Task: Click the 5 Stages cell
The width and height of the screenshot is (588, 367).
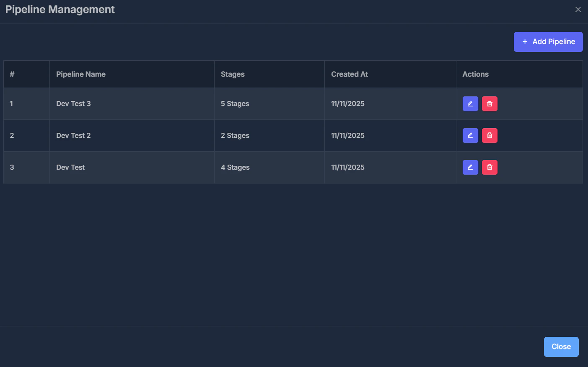Action: pyautogui.click(x=235, y=103)
